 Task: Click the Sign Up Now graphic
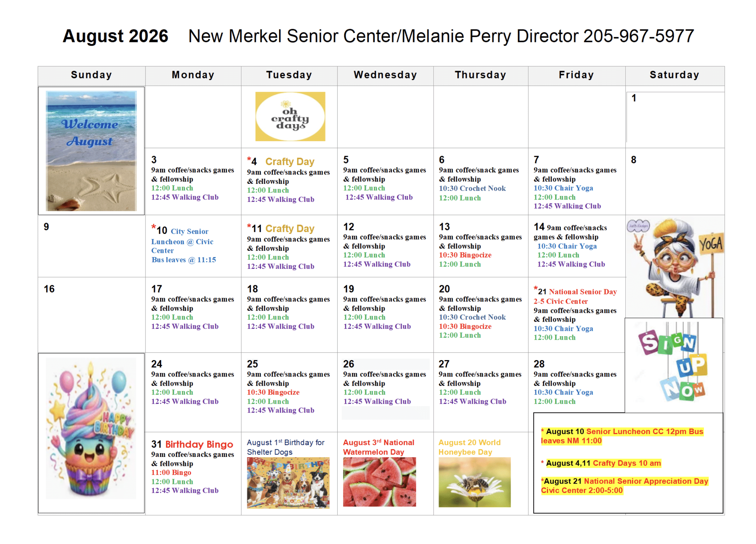click(674, 365)
